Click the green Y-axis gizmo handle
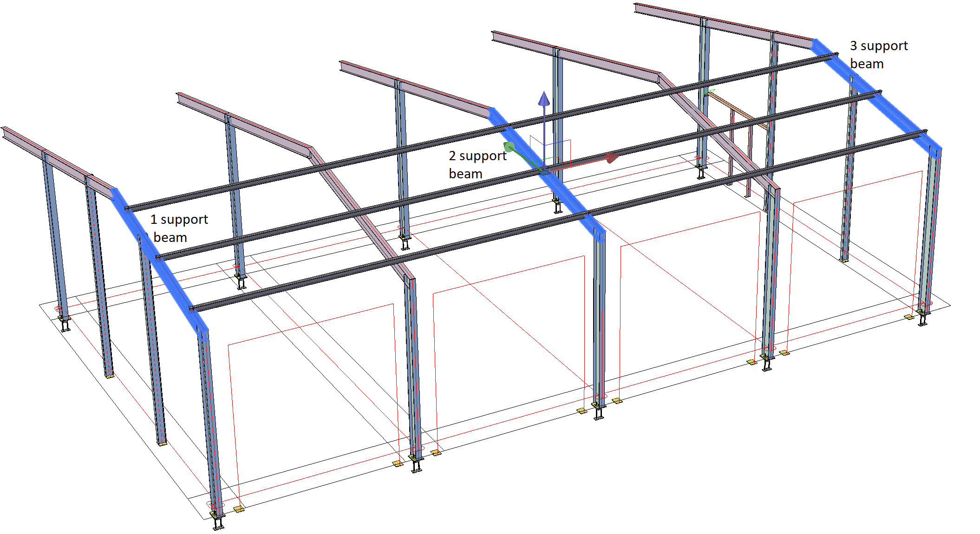This screenshot has width=980, height=534. pyautogui.click(x=509, y=147)
